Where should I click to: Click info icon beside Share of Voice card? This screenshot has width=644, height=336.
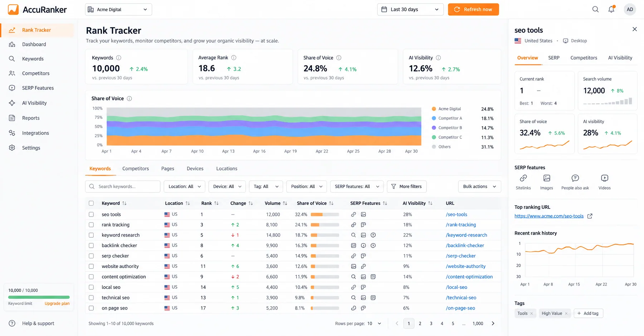(339, 58)
